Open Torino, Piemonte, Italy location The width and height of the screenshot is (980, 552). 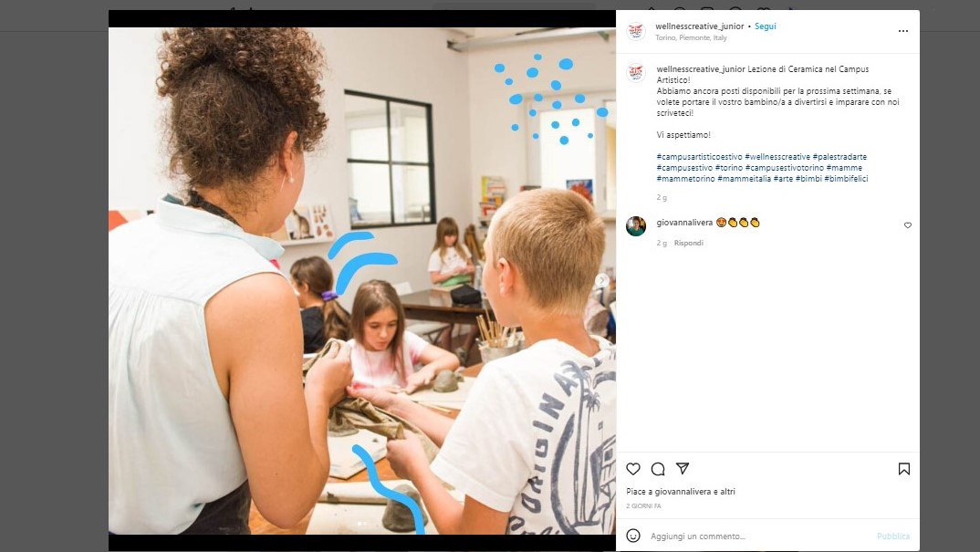point(691,38)
